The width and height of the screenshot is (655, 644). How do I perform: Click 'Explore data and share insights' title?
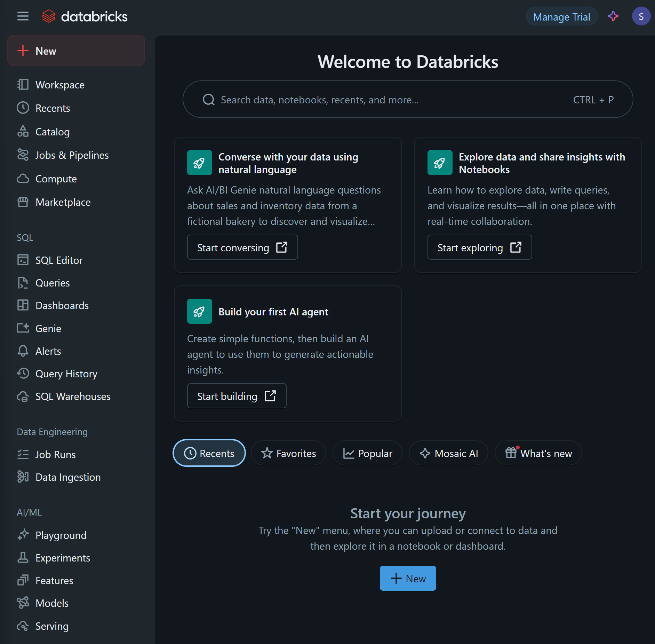pyautogui.click(x=542, y=163)
